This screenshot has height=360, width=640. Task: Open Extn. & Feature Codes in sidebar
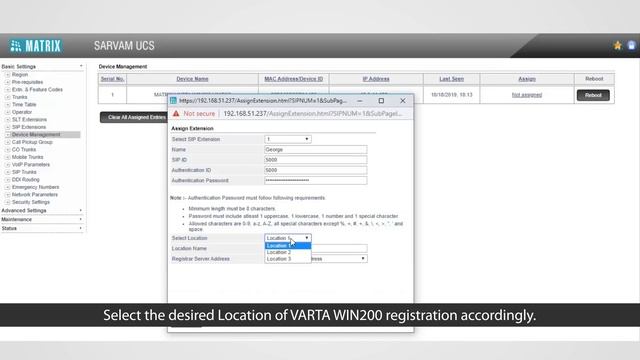coord(37,89)
